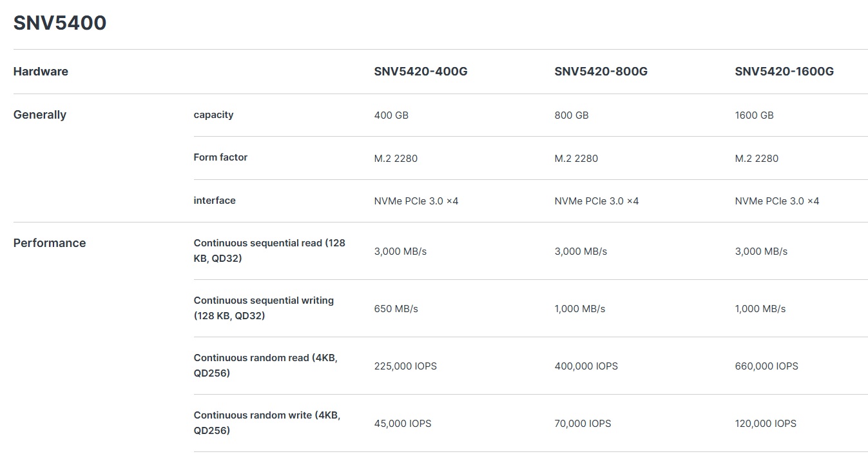Select the SNV5420-800G column header
868x454 pixels.
click(x=601, y=72)
